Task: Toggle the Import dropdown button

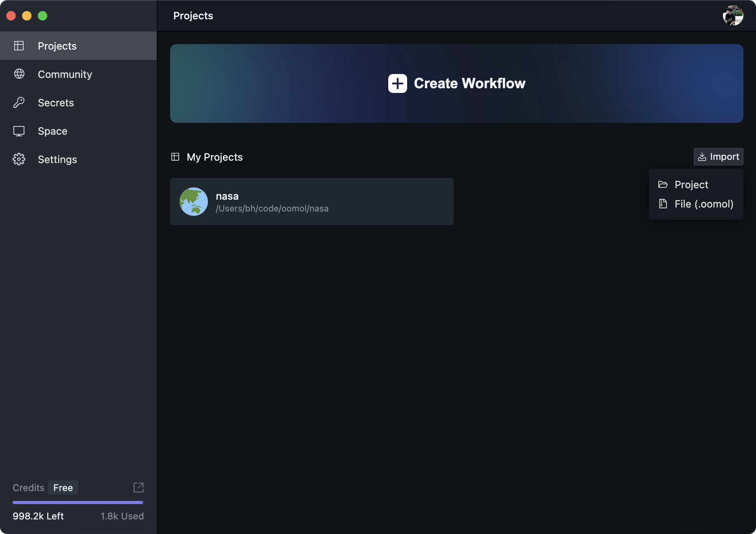Action: pyautogui.click(x=718, y=157)
